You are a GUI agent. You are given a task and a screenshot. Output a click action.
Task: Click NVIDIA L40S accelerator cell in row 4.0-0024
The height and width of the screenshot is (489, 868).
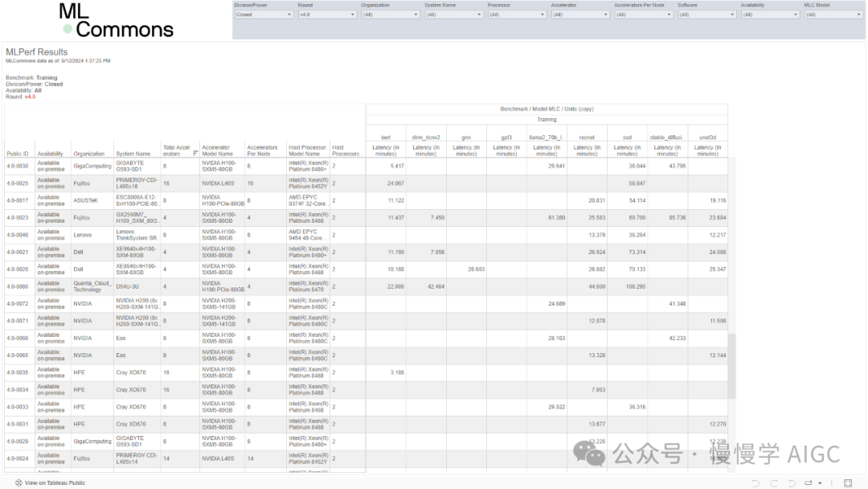[x=218, y=458]
